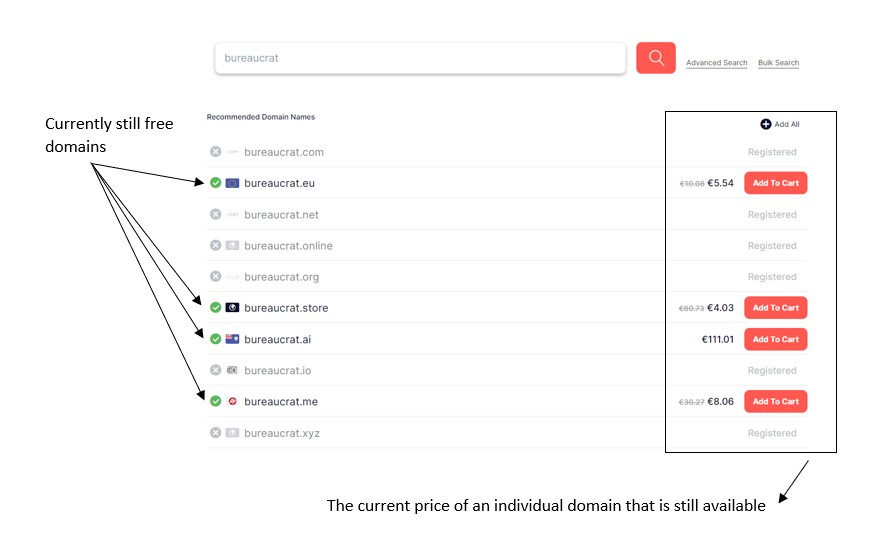Viewport: 877px width, 556px height.
Task: Select the bureaucrat.net domain name
Action: coord(281,215)
